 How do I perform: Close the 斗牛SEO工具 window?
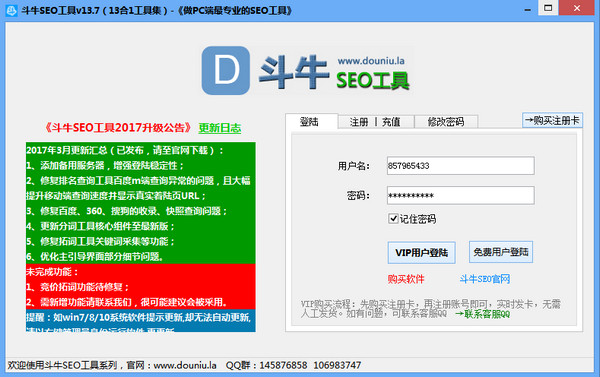[x=577, y=8]
